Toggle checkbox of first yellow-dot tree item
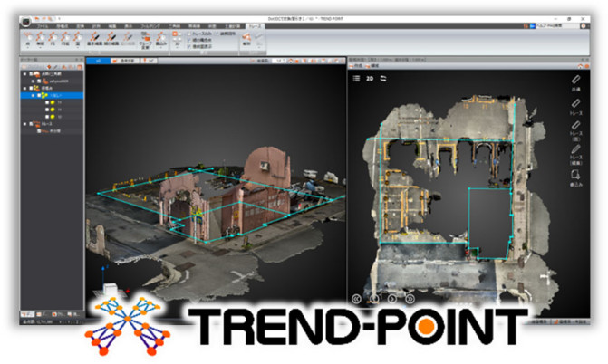The height and width of the screenshot is (364, 608). [x=47, y=102]
